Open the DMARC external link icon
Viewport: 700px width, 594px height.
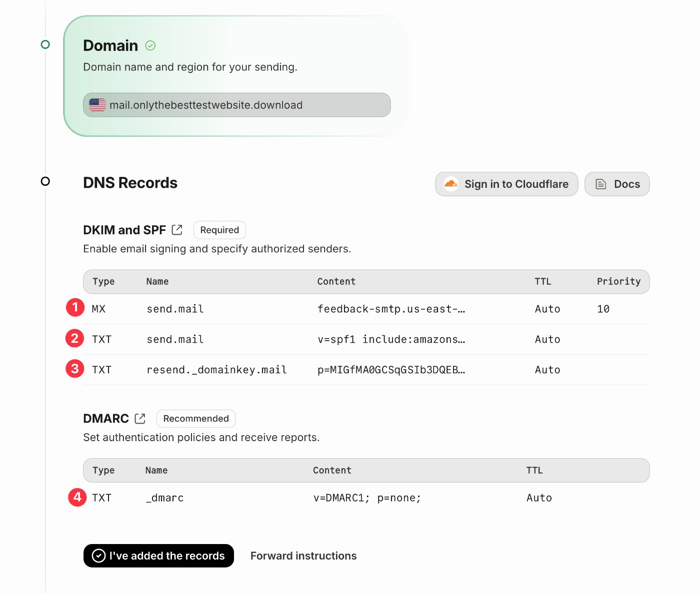pos(140,419)
